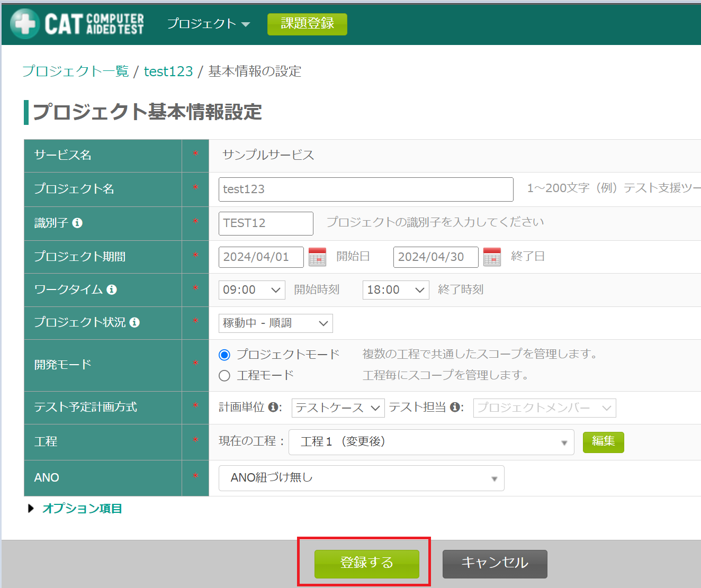
Task: Select the プロジェクトモード radio button
Action: (x=224, y=355)
